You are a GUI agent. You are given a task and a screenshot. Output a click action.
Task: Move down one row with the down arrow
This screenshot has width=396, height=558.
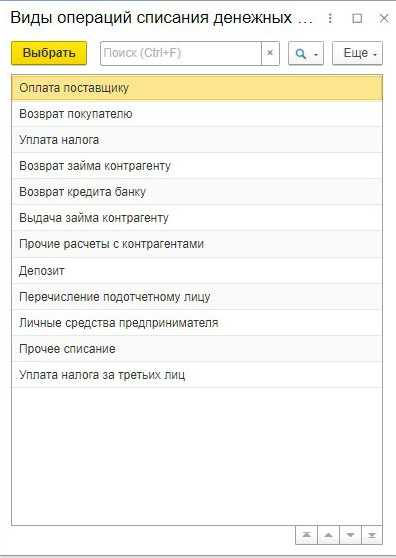pyautogui.click(x=350, y=535)
